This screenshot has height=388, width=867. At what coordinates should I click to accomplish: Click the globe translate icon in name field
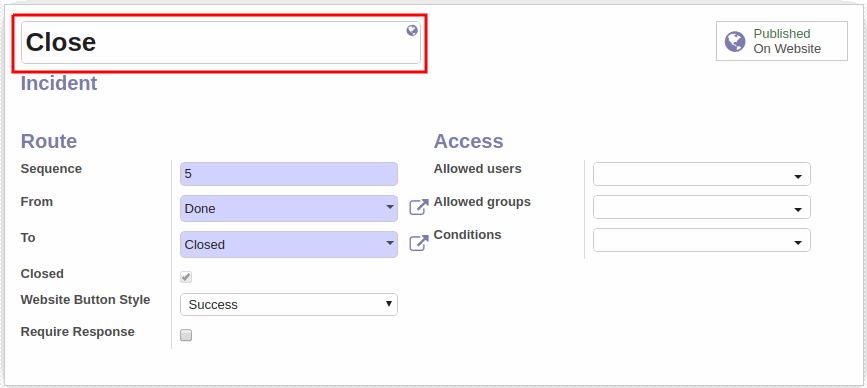pyautogui.click(x=412, y=30)
